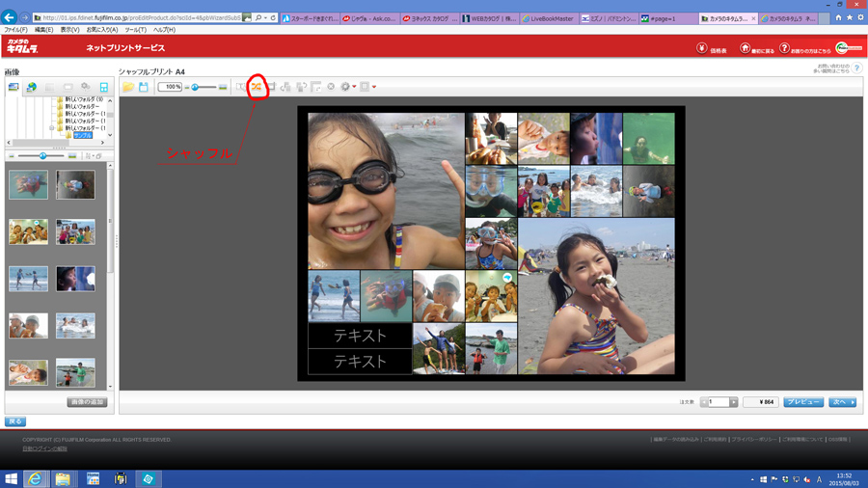The width and height of the screenshot is (868, 488).
Task: Select the web globe image source icon
Action: (31, 88)
